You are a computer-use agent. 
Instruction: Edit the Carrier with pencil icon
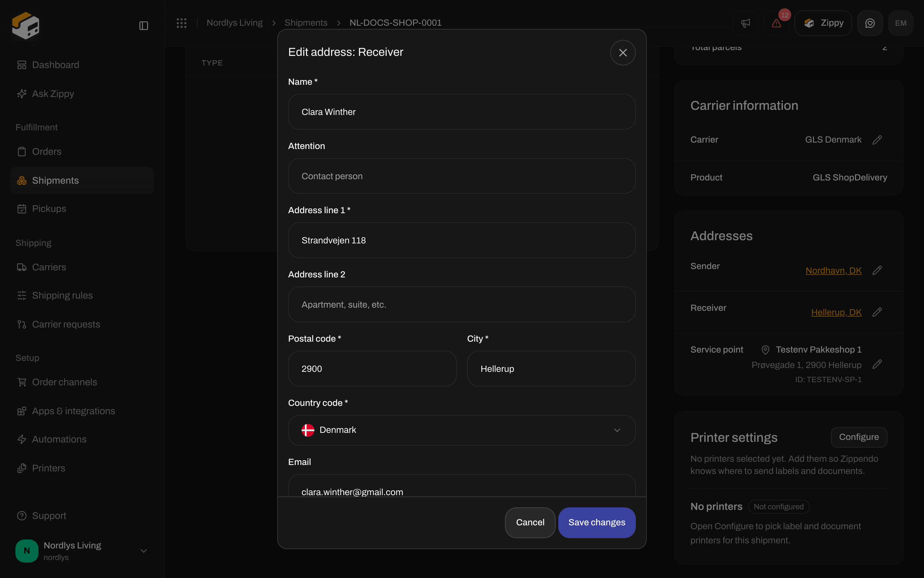click(x=877, y=140)
